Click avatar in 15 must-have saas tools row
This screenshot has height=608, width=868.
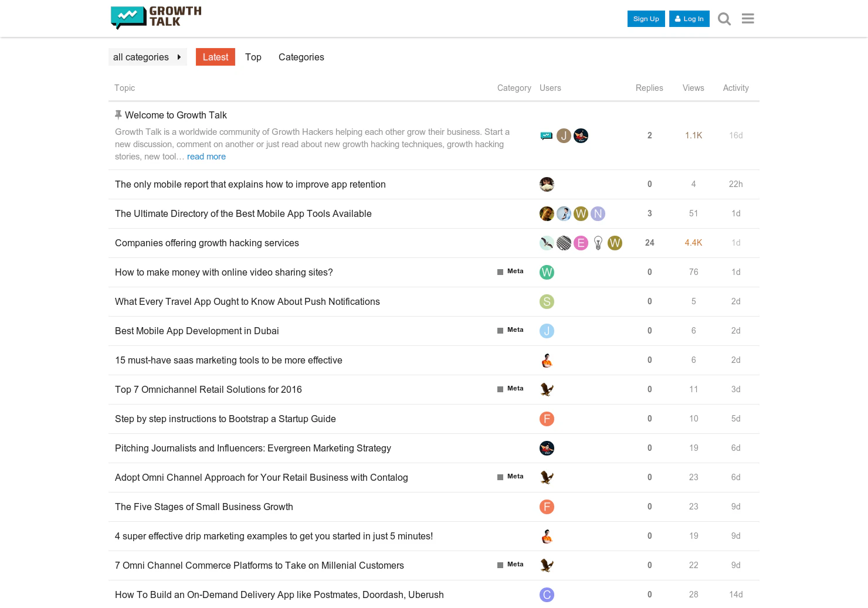[547, 360]
